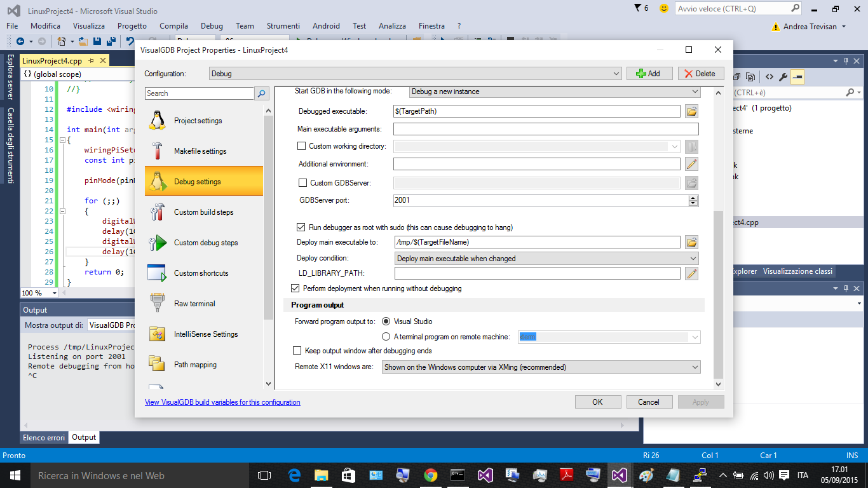Edit LD_LIBRARY_PATH with pencil icon
The height and width of the screenshot is (488, 868).
coord(692,273)
